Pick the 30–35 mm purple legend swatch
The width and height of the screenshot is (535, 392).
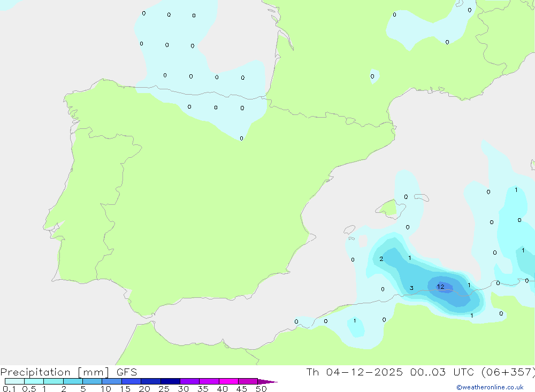click(x=189, y=381)
